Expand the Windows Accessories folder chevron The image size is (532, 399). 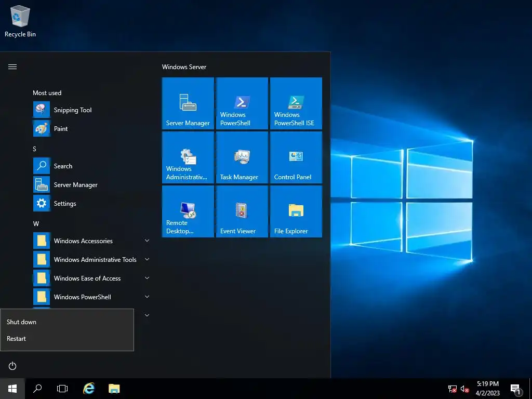pos(147,241)
